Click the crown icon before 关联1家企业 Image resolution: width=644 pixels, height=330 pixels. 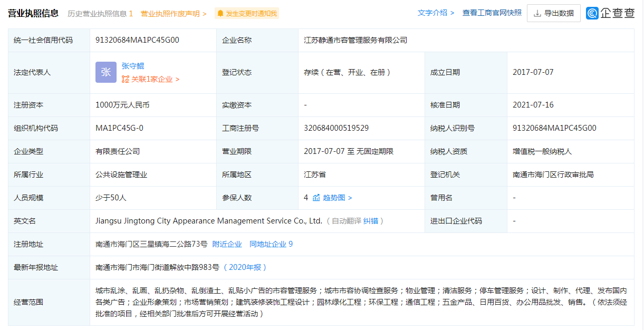point(126,79)
